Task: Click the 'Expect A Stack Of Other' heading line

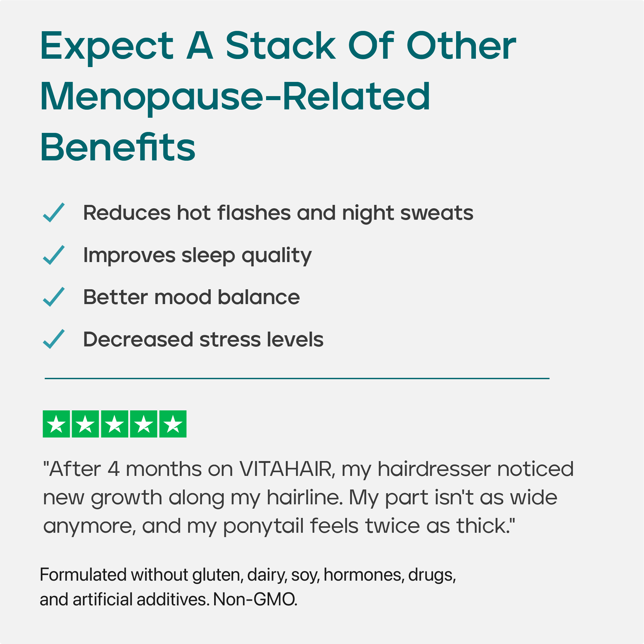Action: 278,46
